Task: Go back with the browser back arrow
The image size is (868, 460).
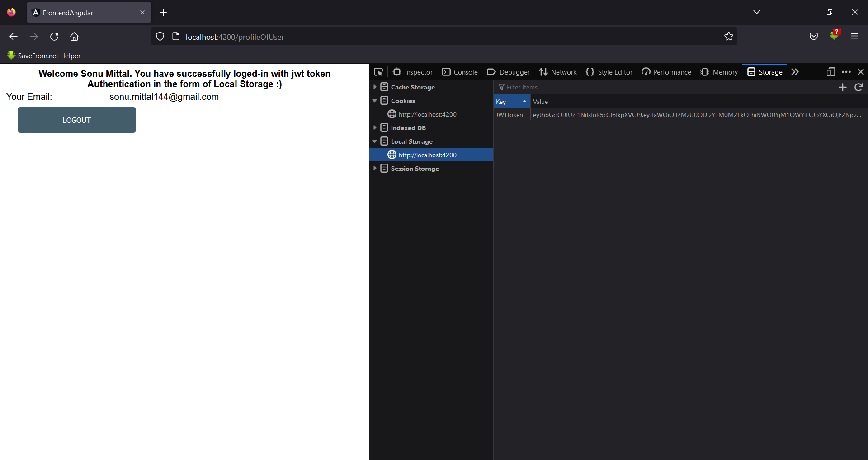Action: coord(14,37)
